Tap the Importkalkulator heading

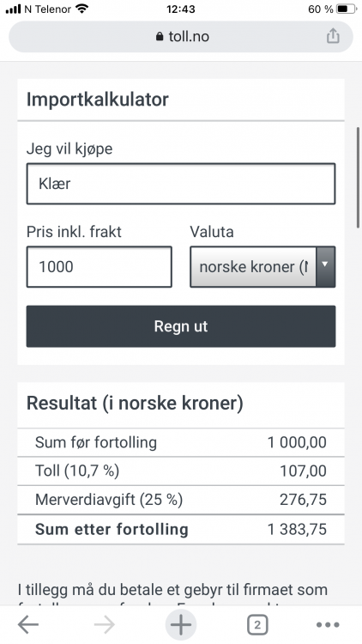[x=98, y=100]
